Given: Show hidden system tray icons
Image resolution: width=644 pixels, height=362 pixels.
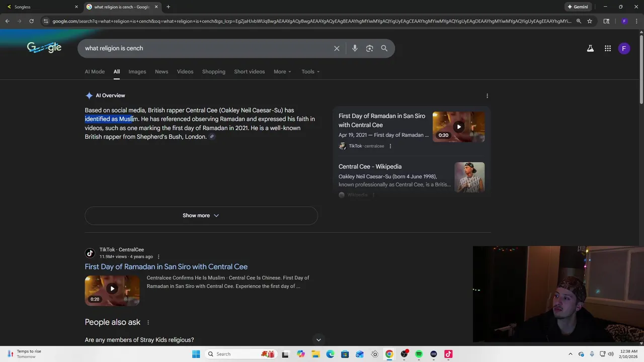Looking at the screenshot, I should (x=570, y=354).
